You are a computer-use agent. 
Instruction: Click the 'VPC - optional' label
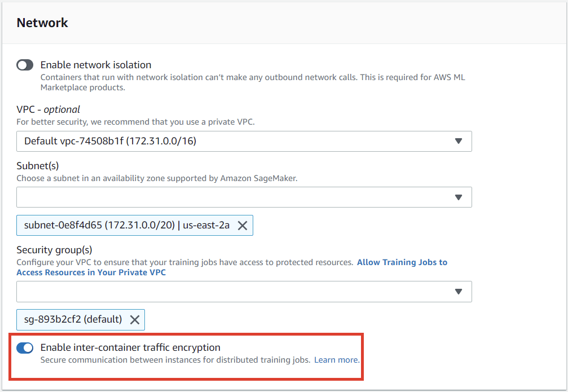coord(48,109)
